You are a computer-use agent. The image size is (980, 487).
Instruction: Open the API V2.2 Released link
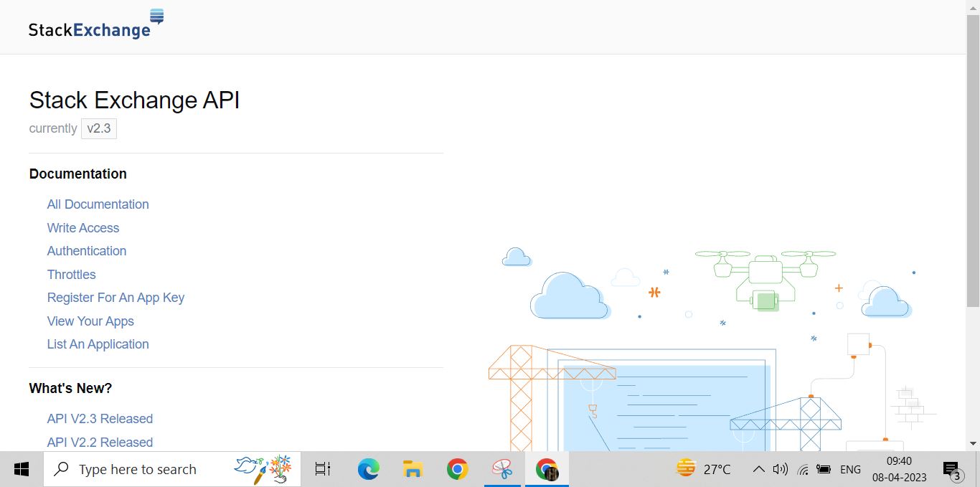click(x=100, y=443)
